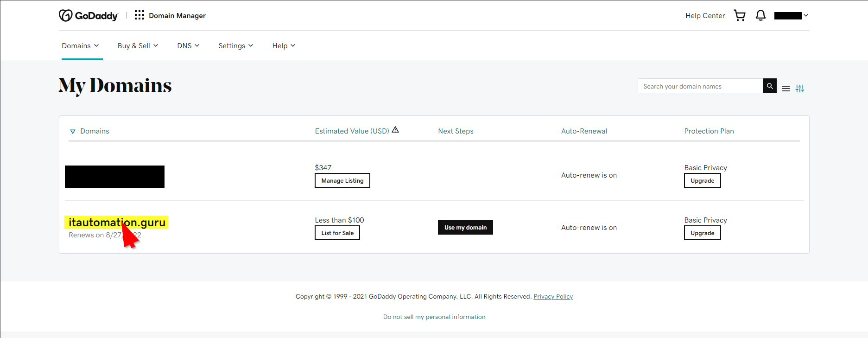Screen dimensions: 868x338
Task: Open the shopping cart
Action: pyautogui.click(x=740, y=15)
